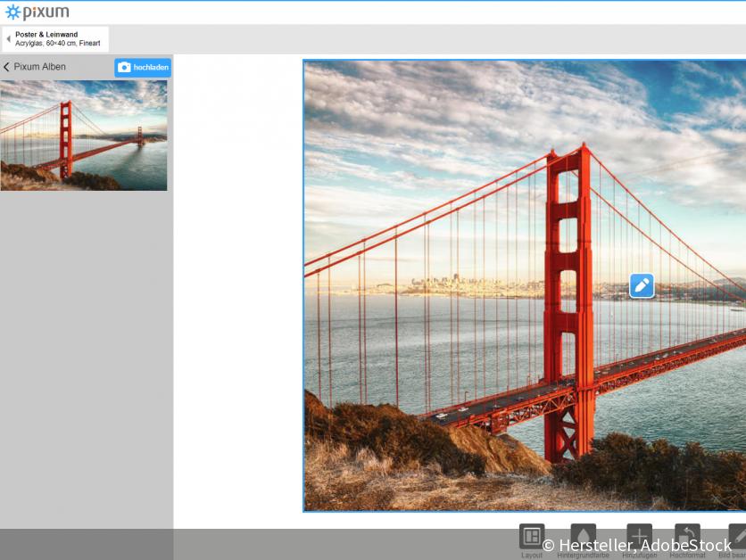Screen dimensions: 746x560
Task: Click the blue pencil edit icon on the image
Action: pyautogui.click(x=642, y=285)
